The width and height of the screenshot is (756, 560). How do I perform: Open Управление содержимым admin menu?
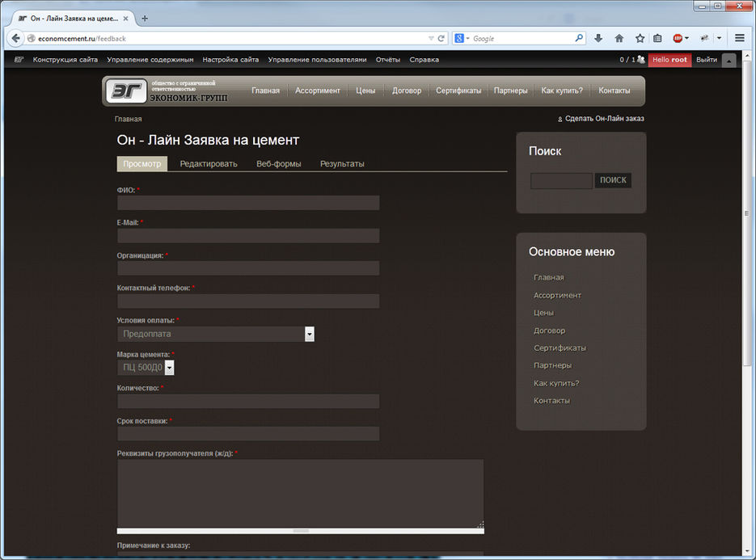(x=150, y=60)
